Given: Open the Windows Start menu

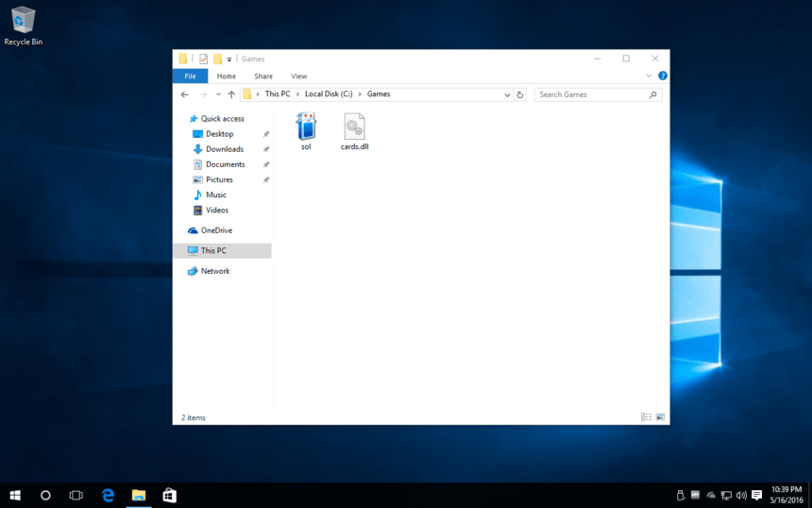Looking at the screenshot, I should pyautogui.click(x=15, y=496).
